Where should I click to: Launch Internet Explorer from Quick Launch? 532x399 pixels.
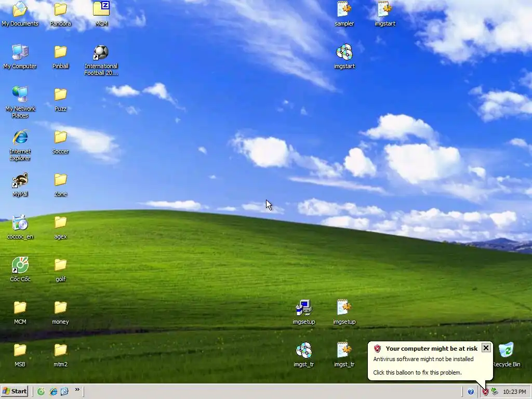[54, 392]
